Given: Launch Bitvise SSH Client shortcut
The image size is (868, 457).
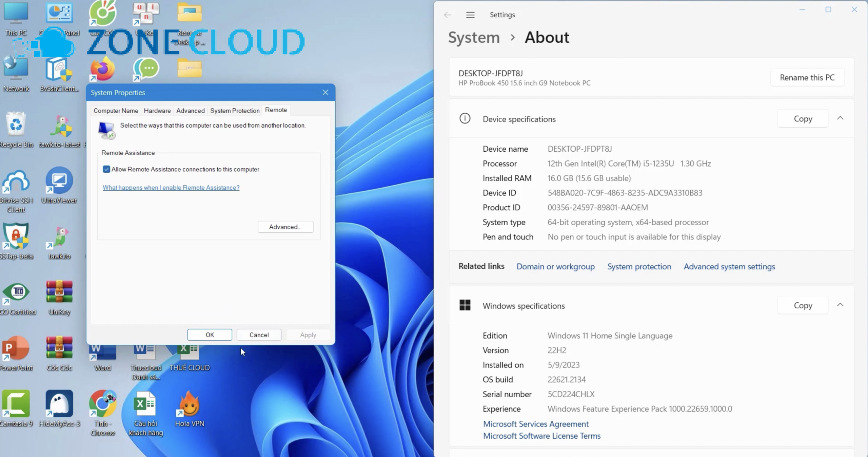Looking at the screenshot, I should 16,191.
